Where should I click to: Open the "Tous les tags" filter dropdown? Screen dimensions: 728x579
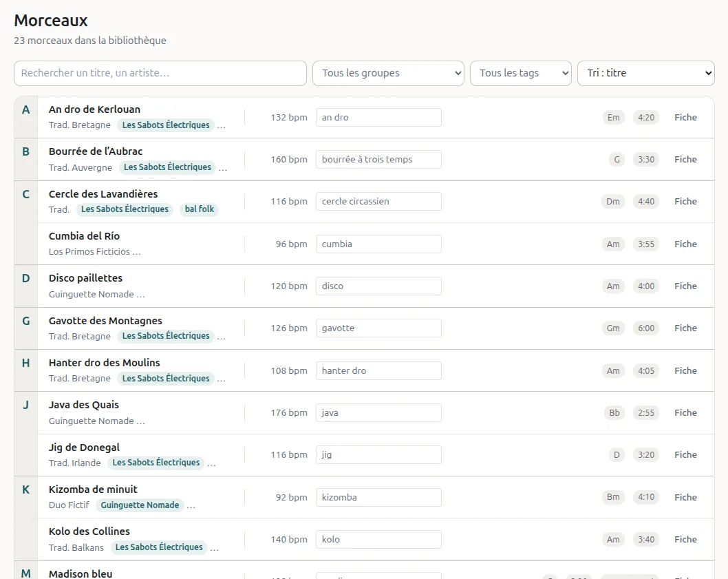520,73
